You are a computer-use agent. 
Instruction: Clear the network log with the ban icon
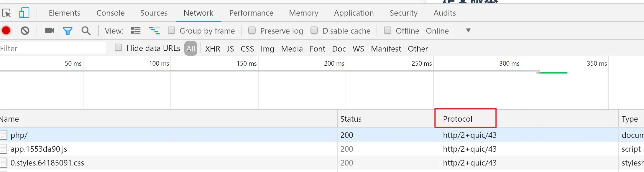tap(25, 31)
